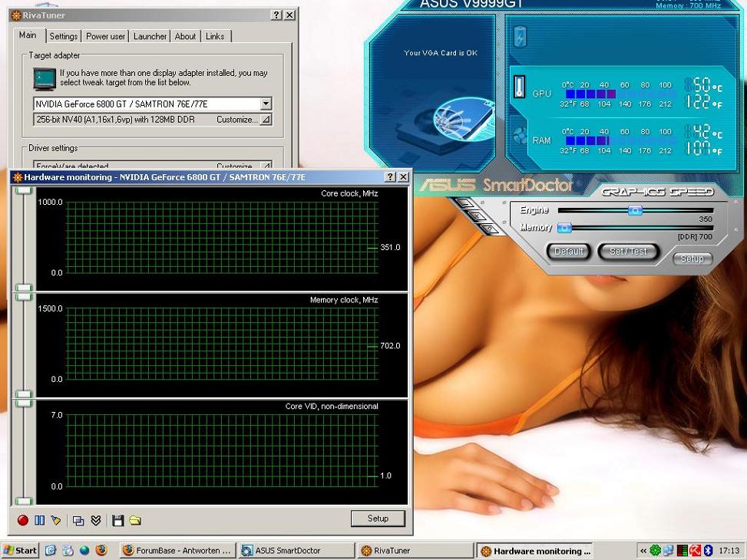747x560 pixels.
Task: Expand Customize arrow next to 256-bit NV40
Action: click(266, 119)
